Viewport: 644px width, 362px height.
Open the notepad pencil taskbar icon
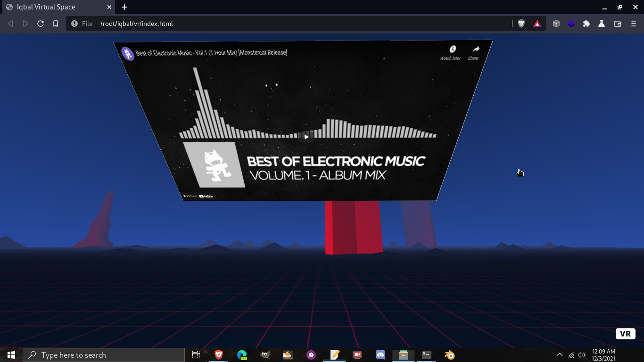(335, 355)
